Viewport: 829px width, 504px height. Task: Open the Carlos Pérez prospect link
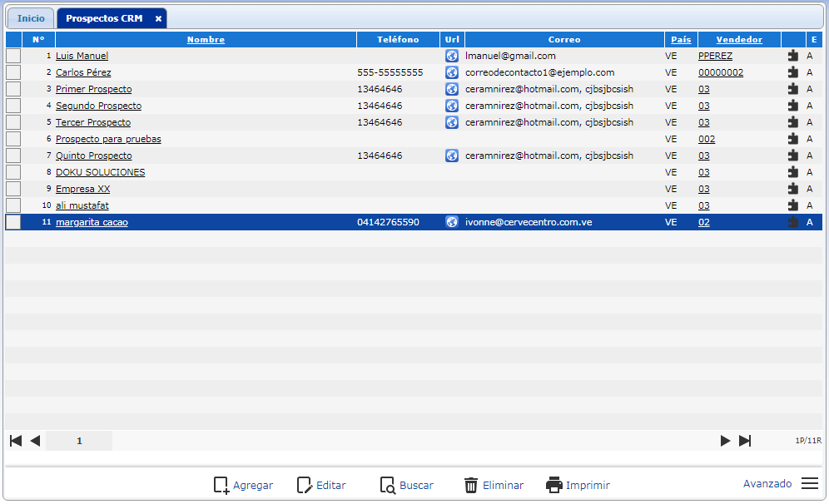coord(83,72)
